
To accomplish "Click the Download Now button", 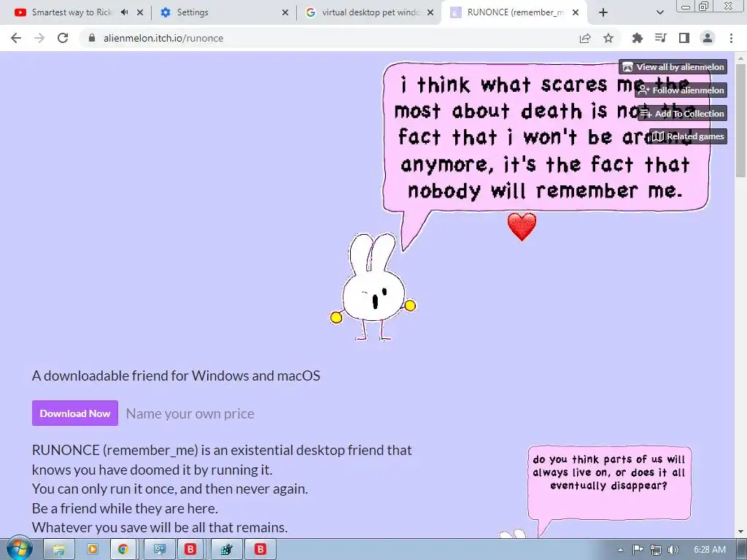I will pyautogui.click(x=75, y=413).
